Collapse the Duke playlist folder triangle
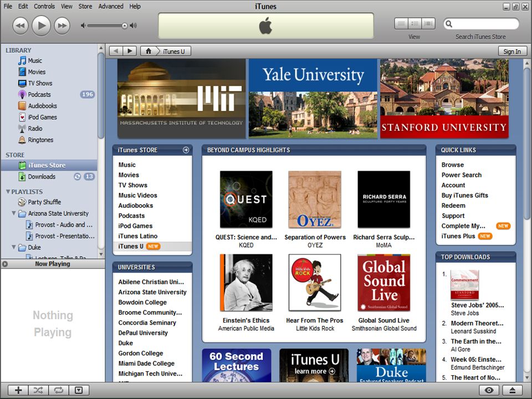The height and width of the screenshot is (399, 532). 13,247
